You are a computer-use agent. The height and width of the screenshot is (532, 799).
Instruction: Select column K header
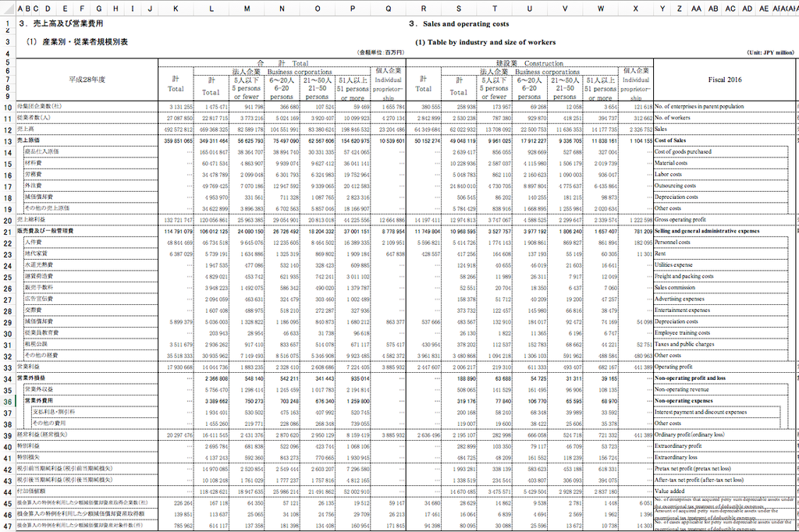tap(176, 9)
